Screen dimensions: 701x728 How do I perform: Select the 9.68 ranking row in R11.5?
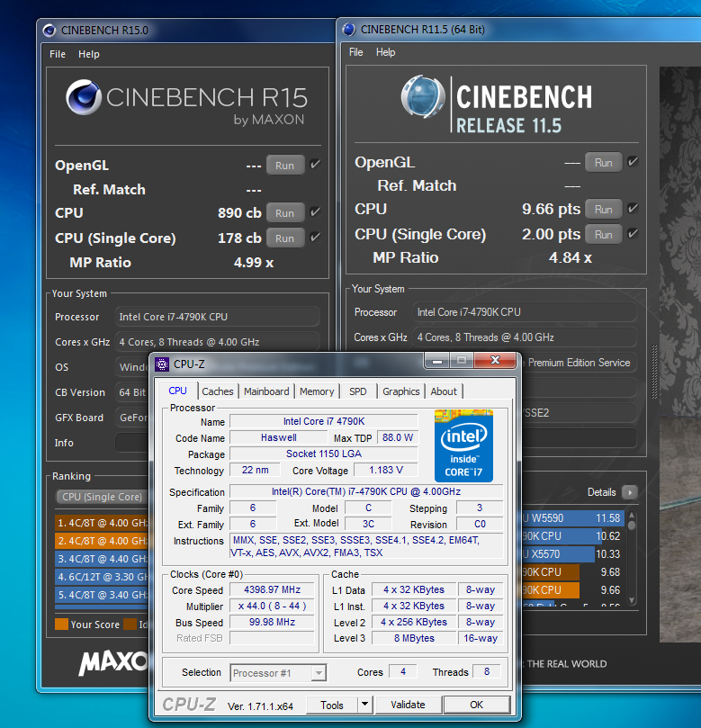(x=573, y=572)
